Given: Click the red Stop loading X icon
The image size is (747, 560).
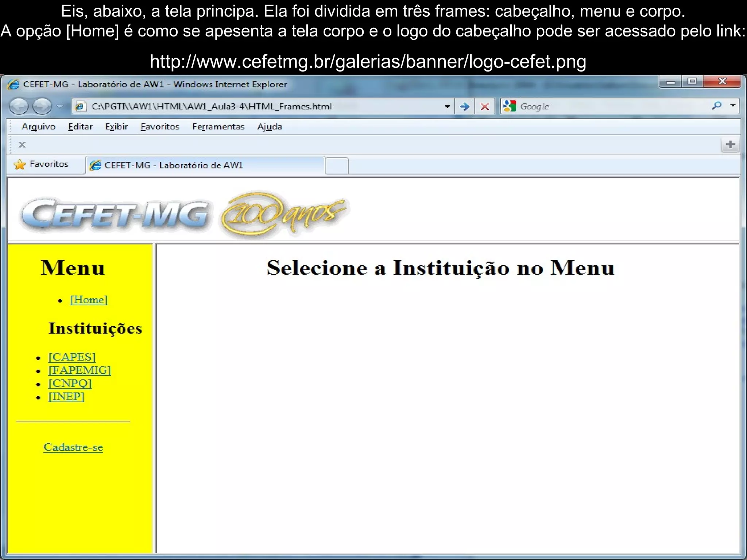Looking at the screenshot, I should click(485, 106).
